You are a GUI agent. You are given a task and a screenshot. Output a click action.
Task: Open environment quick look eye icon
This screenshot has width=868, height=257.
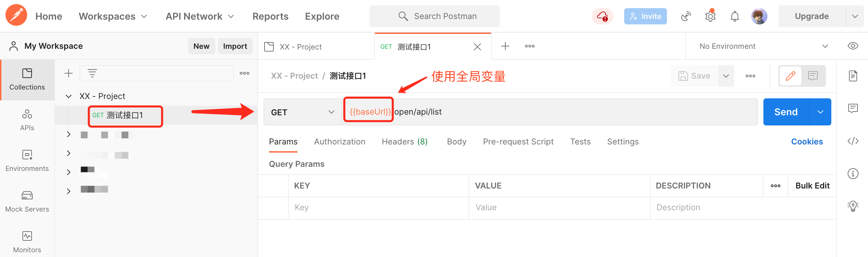click(853, 46)
